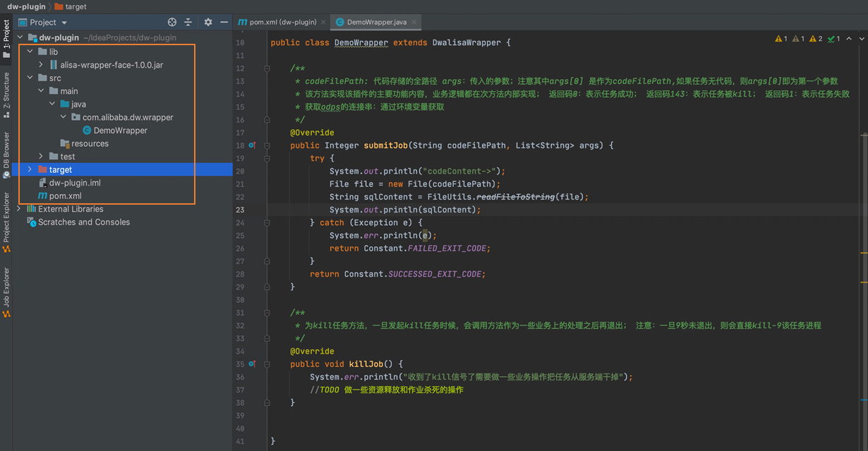Select the lib folder in tree

point(53,52)
